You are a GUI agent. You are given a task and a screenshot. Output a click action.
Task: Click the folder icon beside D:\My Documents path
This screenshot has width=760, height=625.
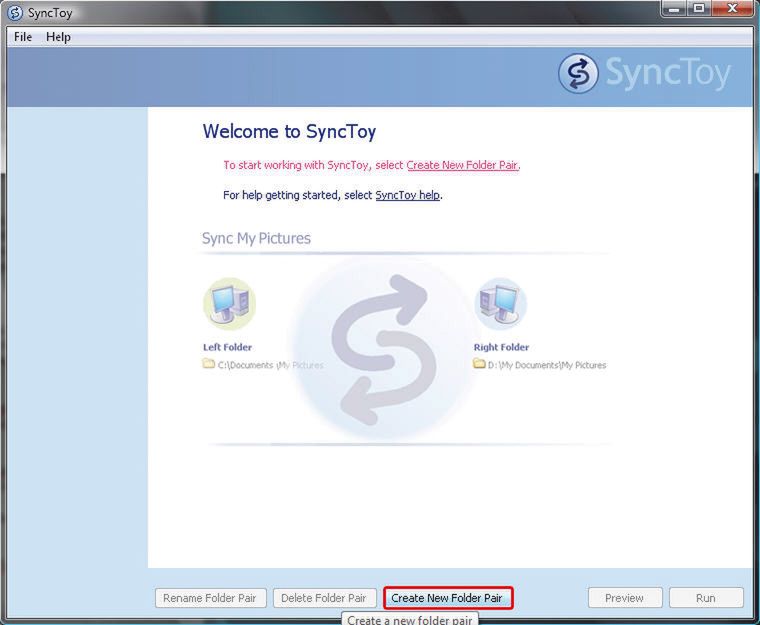(x=479, y=364)
